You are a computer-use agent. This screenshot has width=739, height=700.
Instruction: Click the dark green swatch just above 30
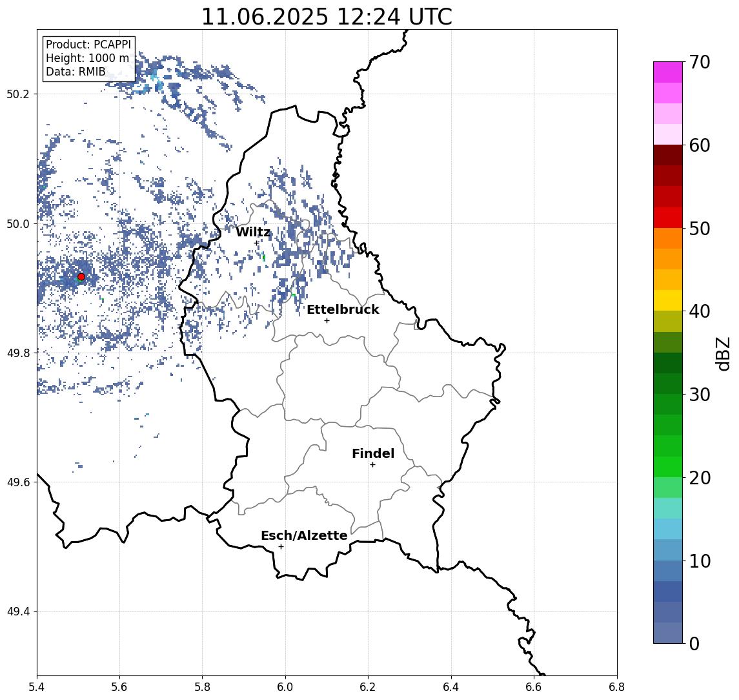click(x=668, y=384)
